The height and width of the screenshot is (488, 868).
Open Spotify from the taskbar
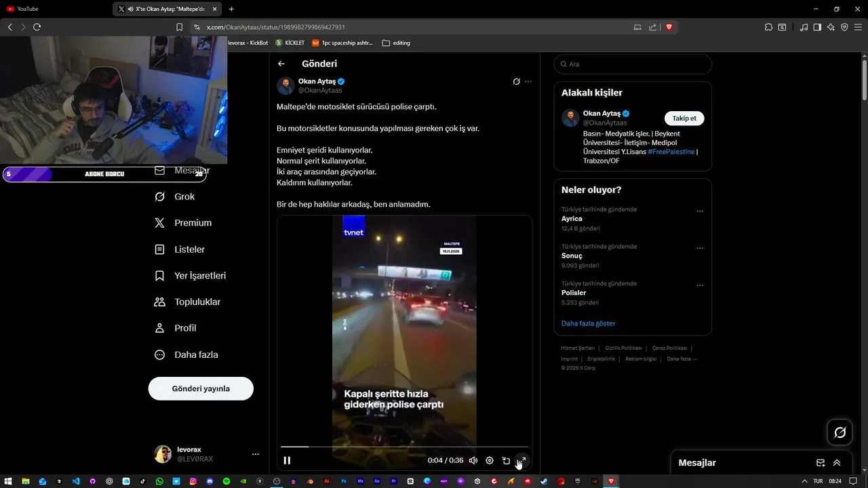226,481
